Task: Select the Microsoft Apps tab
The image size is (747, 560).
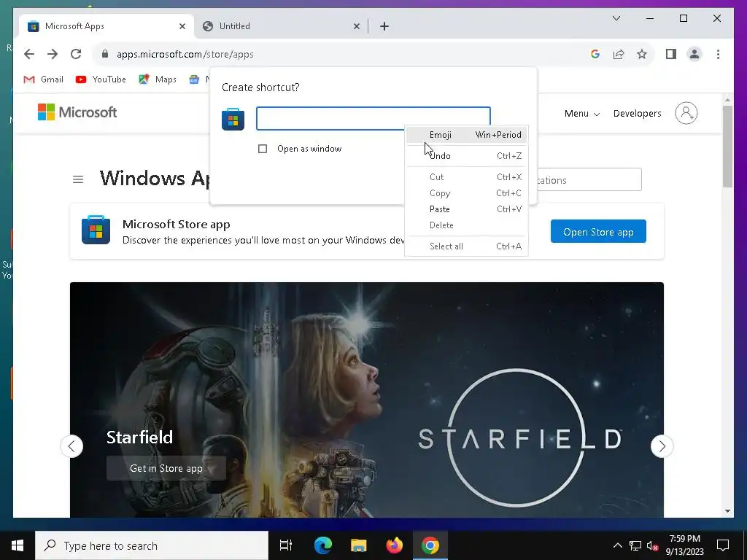Action: [x=107, y=26]
